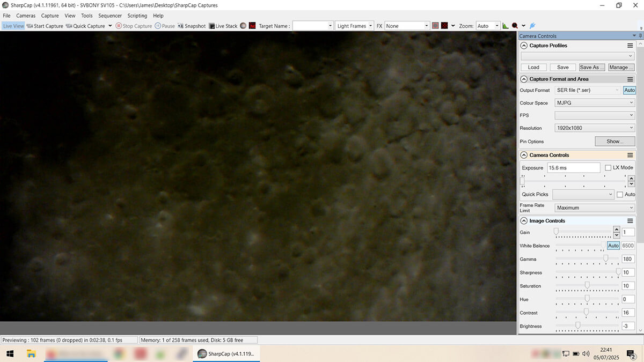Image resolution: width=644 pixels, height=362 pixels.
Task: Open the Image Controls hamburger menu
Action: pyautogui.click(x=630, y=220)
